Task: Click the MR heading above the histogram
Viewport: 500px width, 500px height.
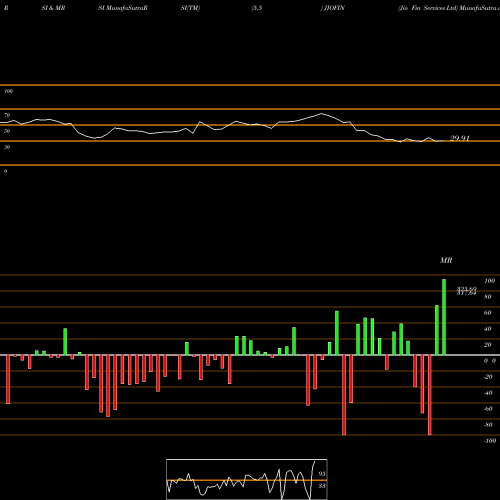Action: pos(446,260)
